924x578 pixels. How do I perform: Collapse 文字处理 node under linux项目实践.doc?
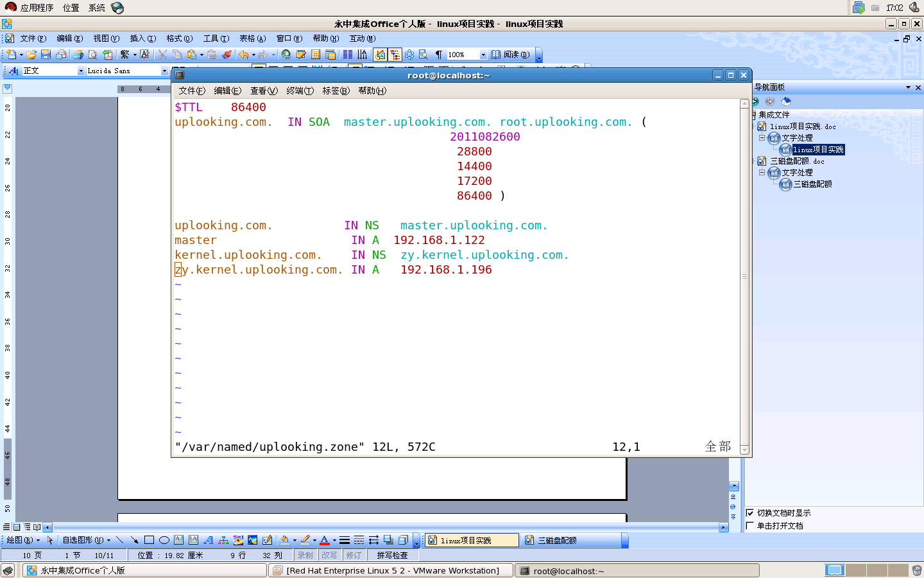tap(762, 137)
